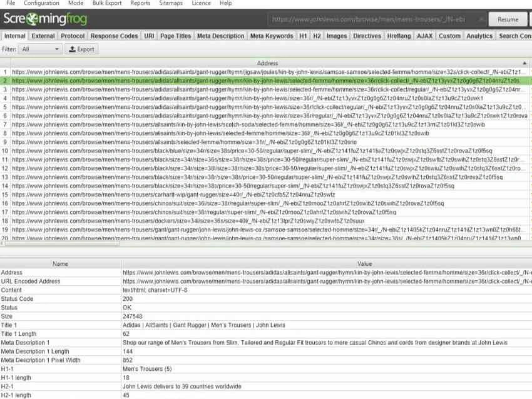Open the Licence menu
This screenshot has width=532, height=399.
coord(201,3)
